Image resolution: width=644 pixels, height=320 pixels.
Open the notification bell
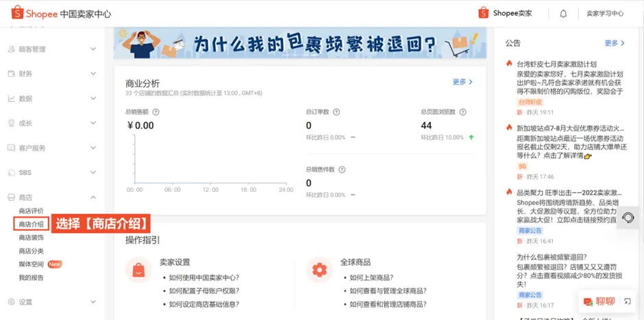tap(563, 14)
